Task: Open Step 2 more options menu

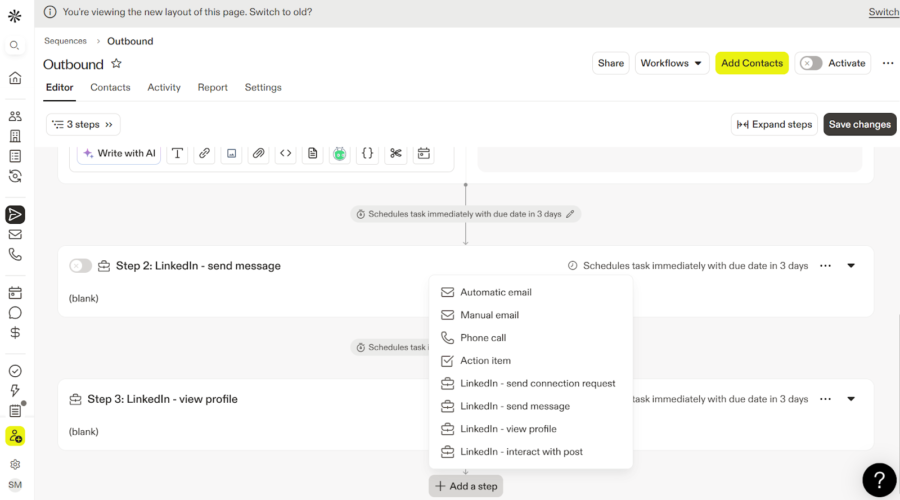Action: click(825, 266)
